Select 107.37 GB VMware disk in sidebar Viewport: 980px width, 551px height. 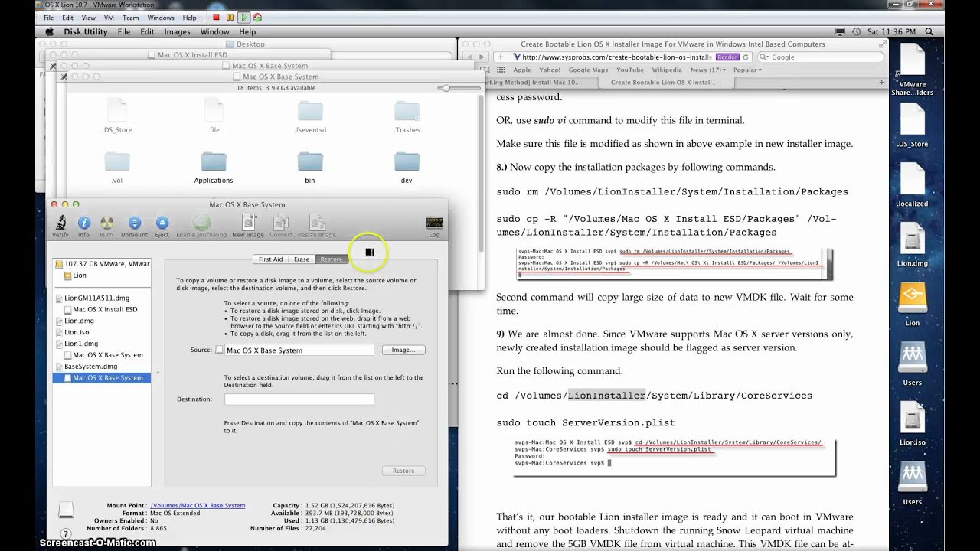(102, 264)
